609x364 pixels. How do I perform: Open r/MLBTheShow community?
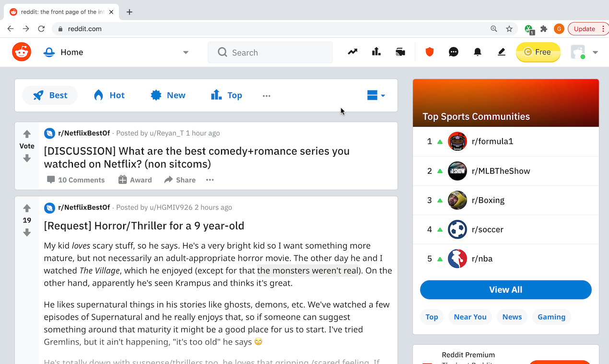pos(501,171)
